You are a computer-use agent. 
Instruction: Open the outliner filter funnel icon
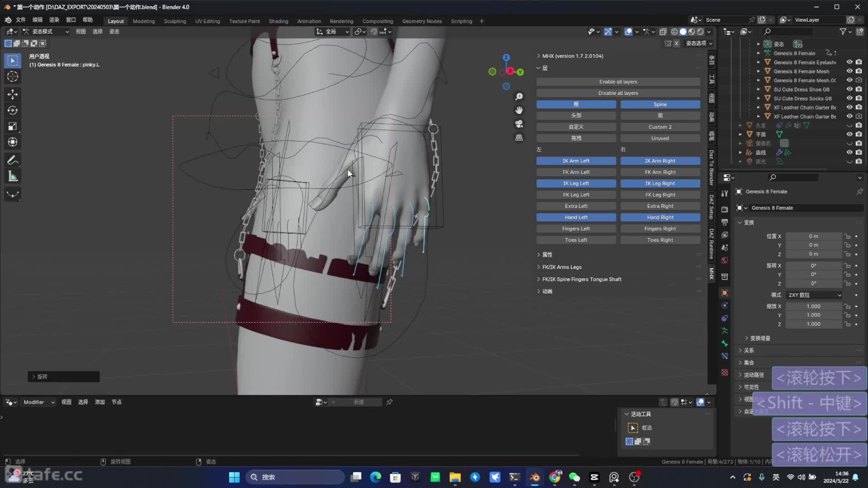click(x=843, y=32)
